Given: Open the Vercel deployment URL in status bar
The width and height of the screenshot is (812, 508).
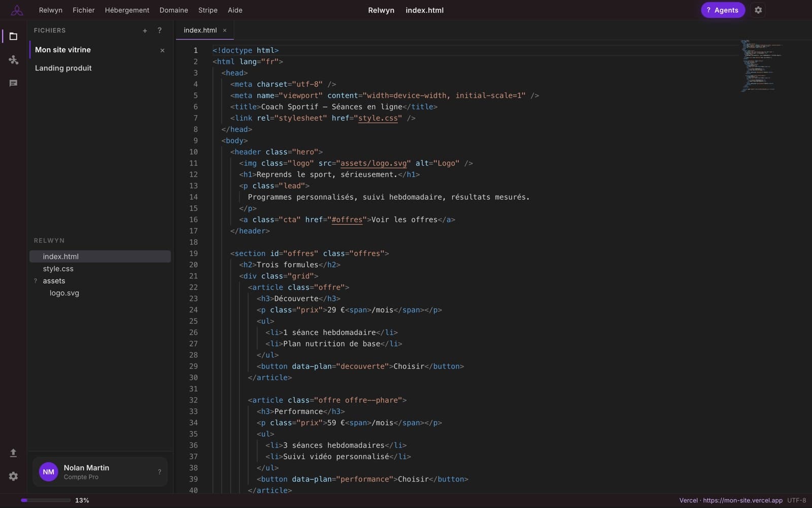Looking at the screenshot, I should [x=731, y=500].
